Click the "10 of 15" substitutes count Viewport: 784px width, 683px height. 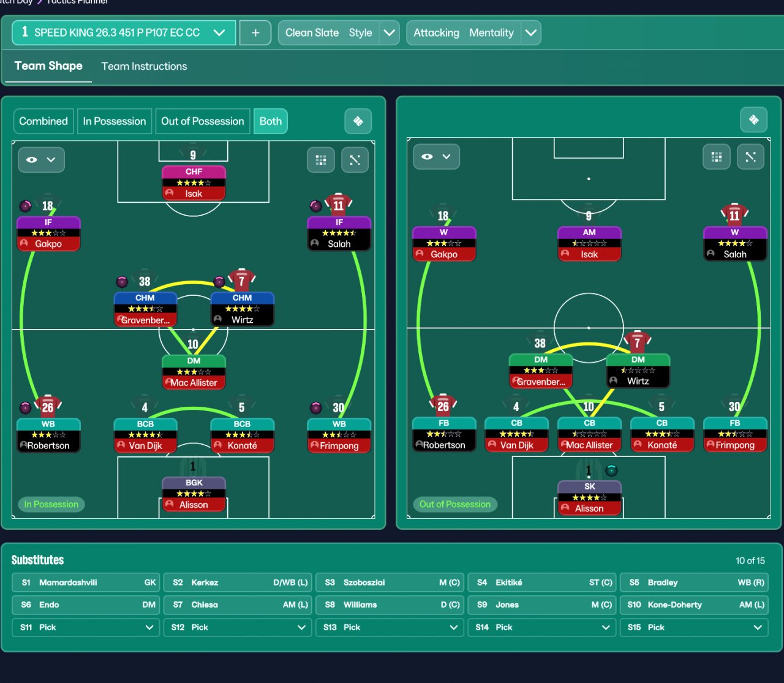[x=750, y=560]
